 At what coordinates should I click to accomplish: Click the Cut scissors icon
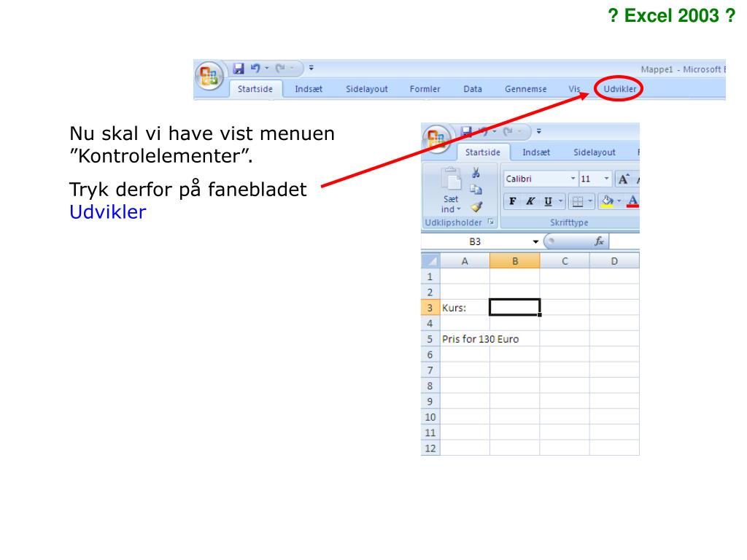point(476,173)
